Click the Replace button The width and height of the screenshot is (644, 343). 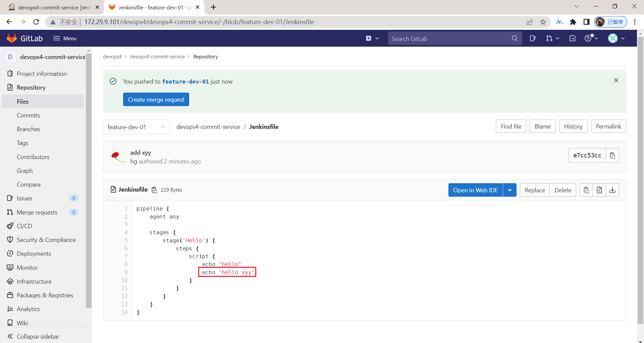(x=535, y=190)
